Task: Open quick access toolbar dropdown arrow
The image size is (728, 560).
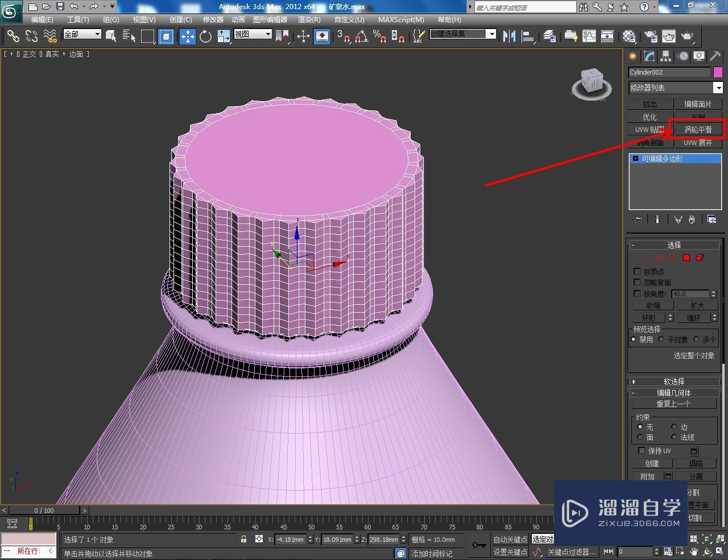Action: 112,7
